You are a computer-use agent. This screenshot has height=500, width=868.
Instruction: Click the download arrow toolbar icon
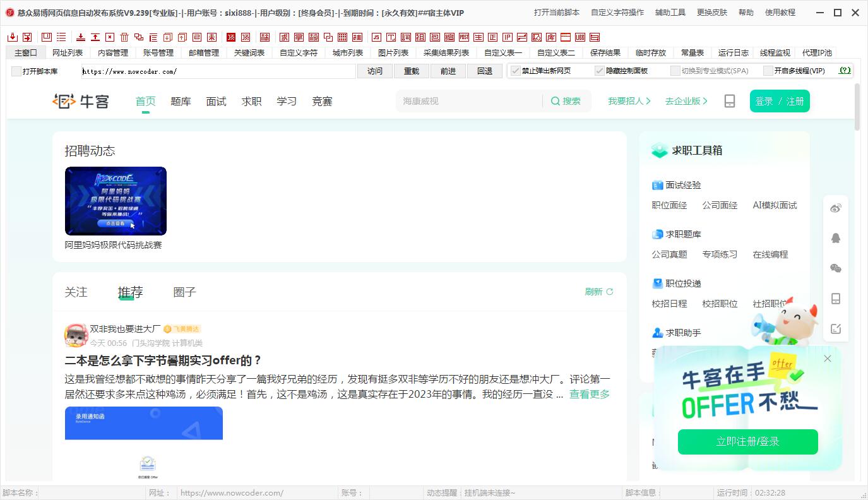pos(81,37)
